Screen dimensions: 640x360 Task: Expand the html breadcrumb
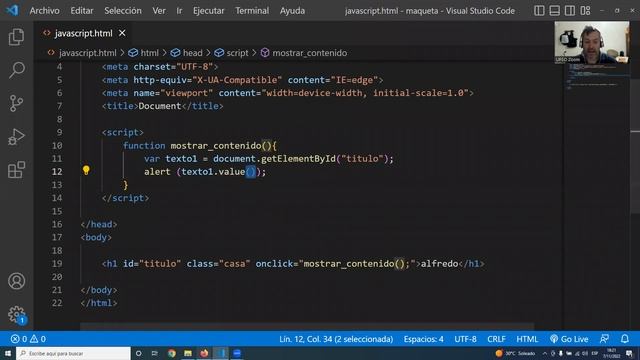144,53
